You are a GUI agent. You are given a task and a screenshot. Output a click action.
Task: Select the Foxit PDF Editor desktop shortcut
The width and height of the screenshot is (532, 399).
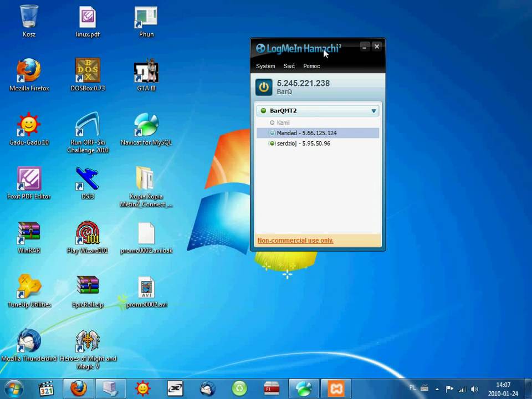(x=29, y=183)
